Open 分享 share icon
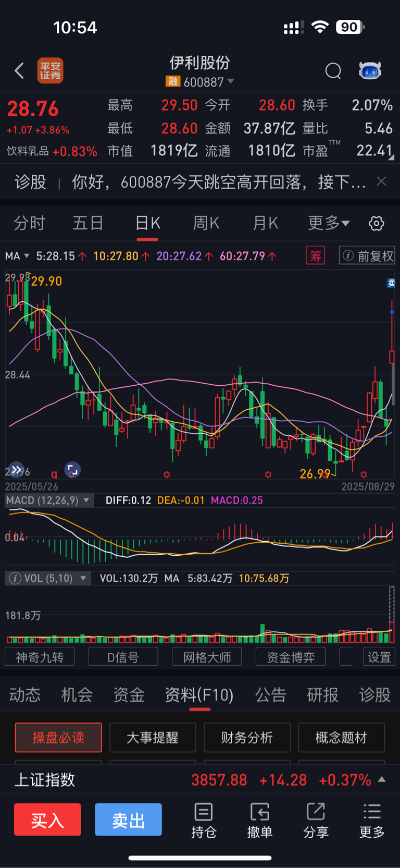 point(316,821)
